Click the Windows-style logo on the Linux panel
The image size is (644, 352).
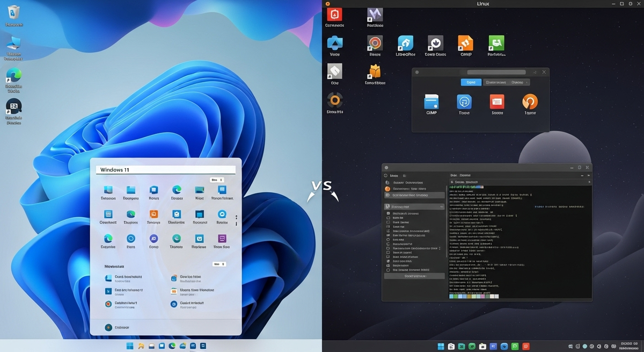pos(441,346)
